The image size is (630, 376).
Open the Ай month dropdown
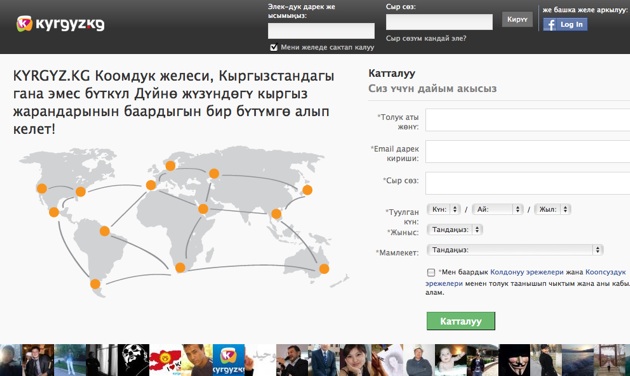pyautogui.click(x=498, y=209)
